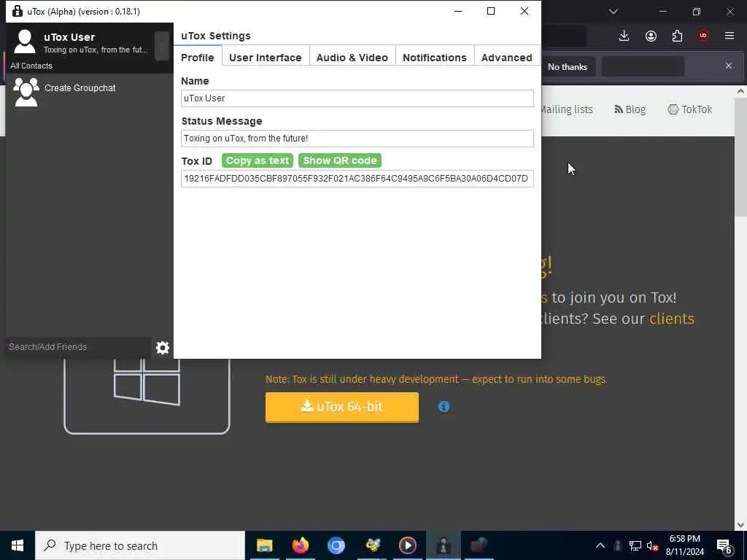Dismiss the Firefox notification bar X
This screenshot has height=560, width=747.
[729, 66]
